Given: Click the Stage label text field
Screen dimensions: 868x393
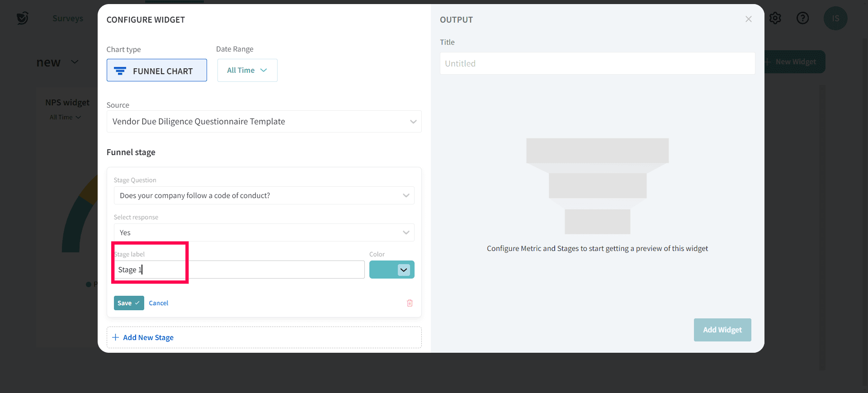Looking at the screenshot, I should [239, 270].
